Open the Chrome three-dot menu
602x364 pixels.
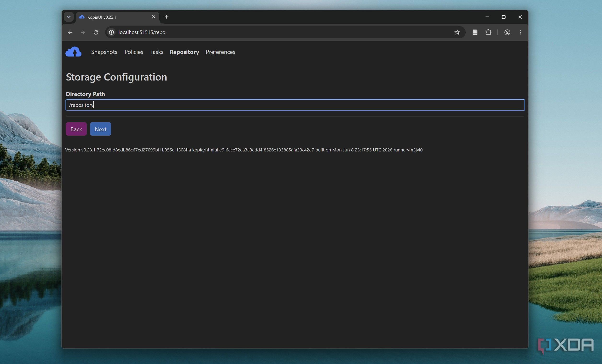[520, 32]
